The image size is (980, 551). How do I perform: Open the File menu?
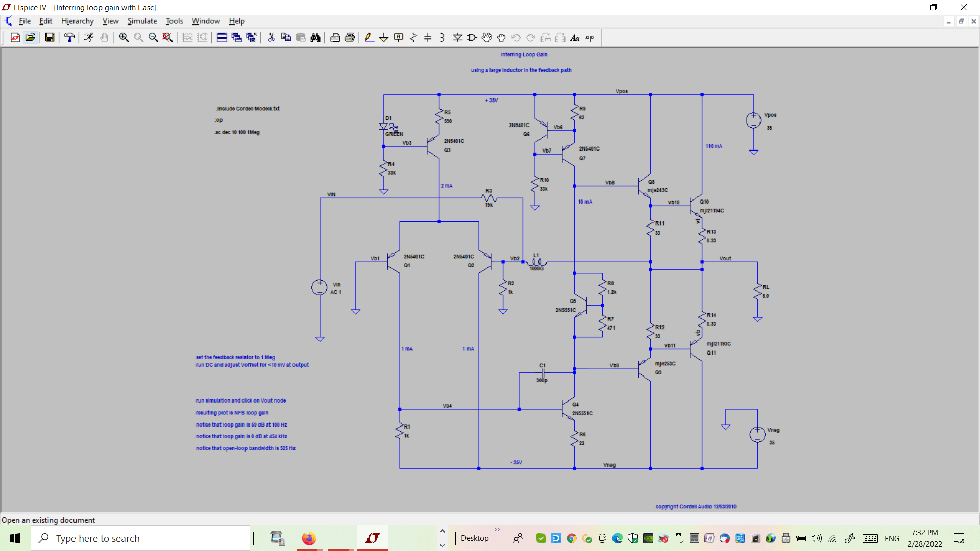[x=24, y=21]
